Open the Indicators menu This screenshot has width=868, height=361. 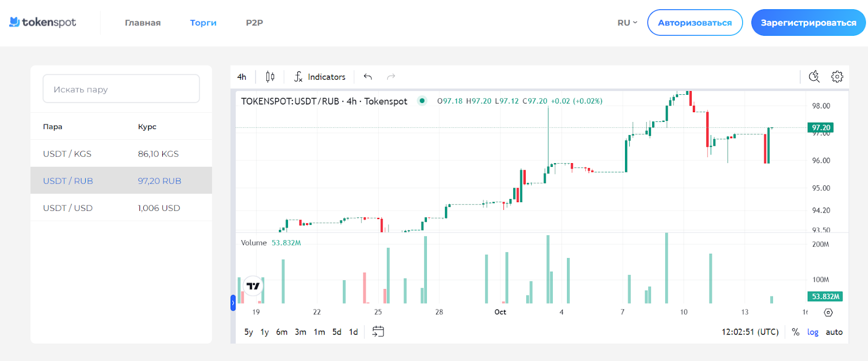tap(320, 77)
